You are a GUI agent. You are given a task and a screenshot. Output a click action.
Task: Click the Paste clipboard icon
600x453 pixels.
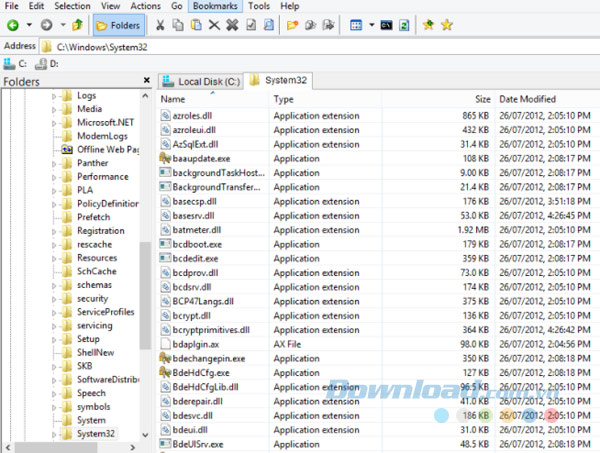[x=196, y=24]
